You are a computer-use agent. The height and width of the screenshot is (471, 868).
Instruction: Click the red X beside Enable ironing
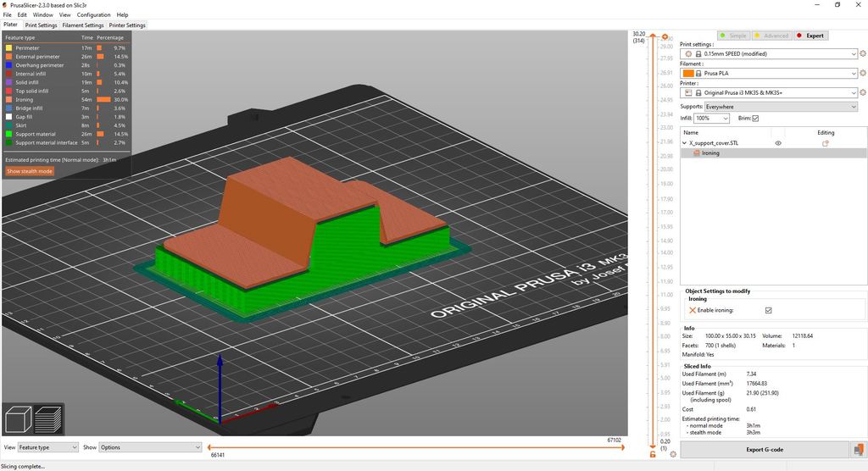tap(692, 311)
